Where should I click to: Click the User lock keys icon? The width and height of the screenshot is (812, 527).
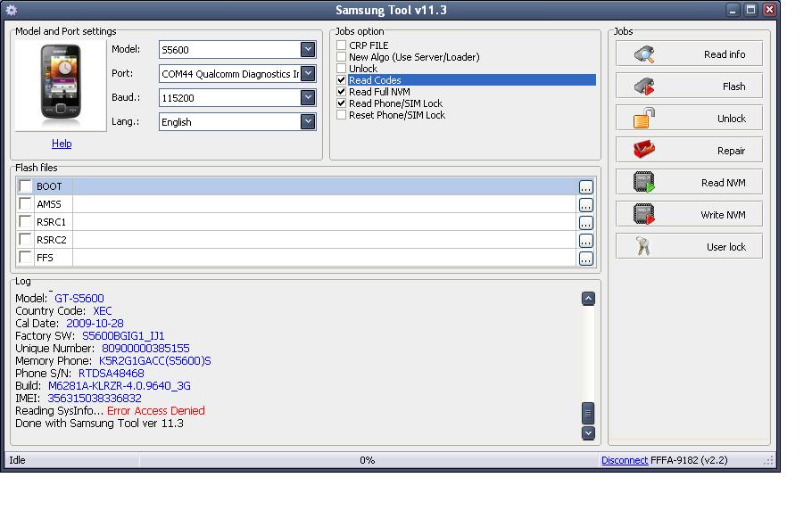click(643, 246)
